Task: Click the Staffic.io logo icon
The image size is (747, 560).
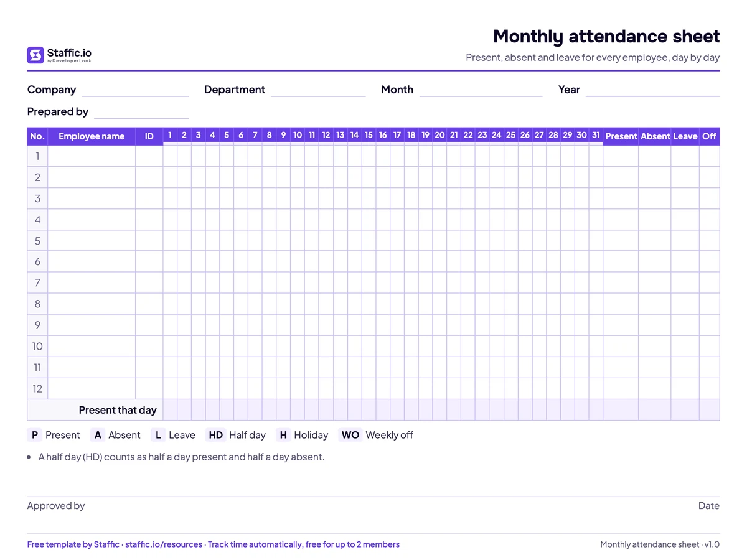Action: click(x=35, y=55)
